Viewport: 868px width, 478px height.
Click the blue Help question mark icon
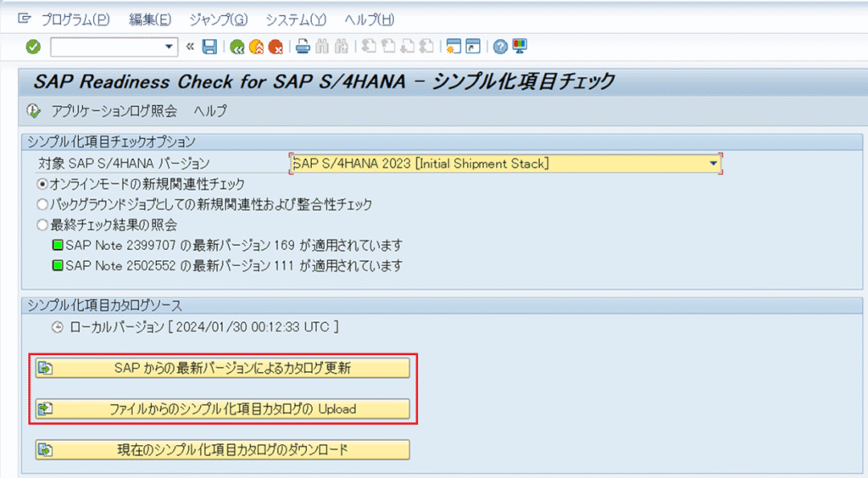pos(500,47)
